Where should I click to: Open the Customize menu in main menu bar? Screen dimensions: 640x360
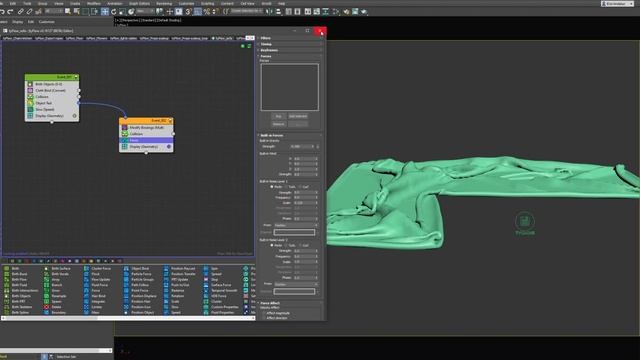[x=187, y=3]
